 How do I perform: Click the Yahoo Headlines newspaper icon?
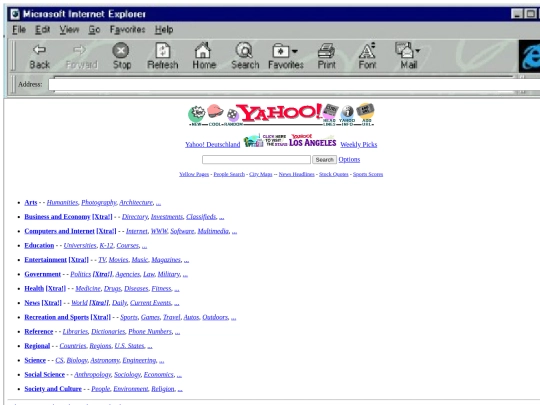[x=330, y=115]
